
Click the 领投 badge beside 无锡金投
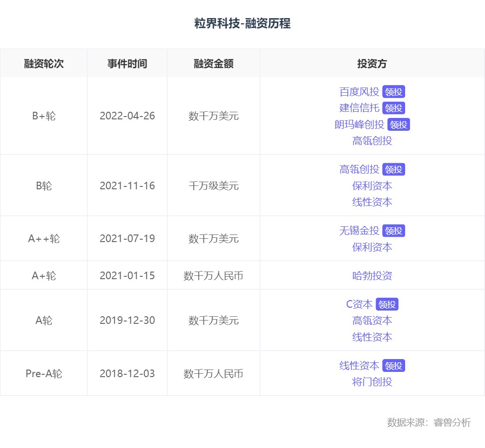point(393,231)
